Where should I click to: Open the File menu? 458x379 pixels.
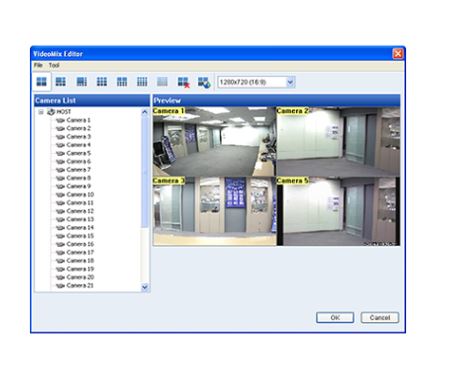(x=38, y=65)
